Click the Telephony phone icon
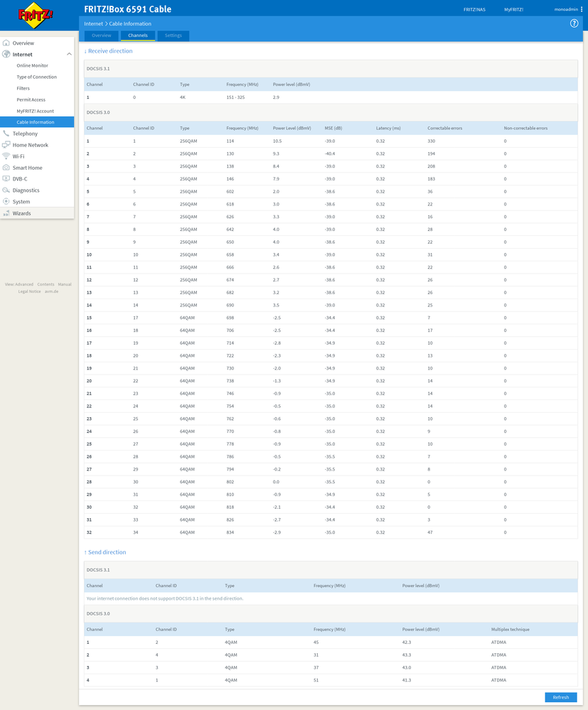The image size is (588, 710). click(6, 134)
